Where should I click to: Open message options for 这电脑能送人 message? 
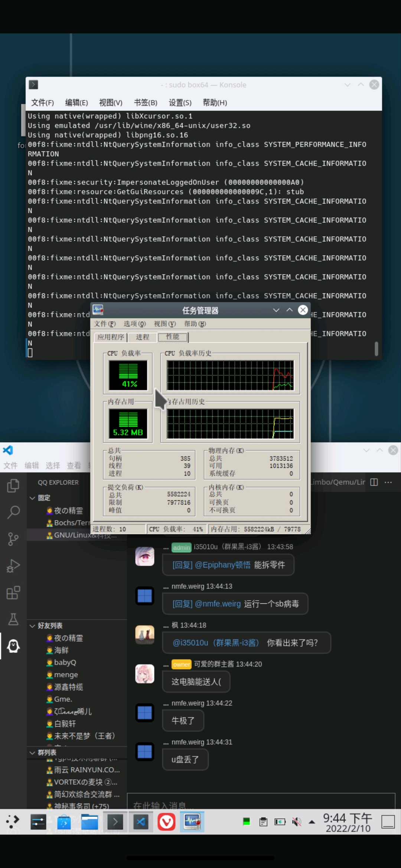[166, 664]
